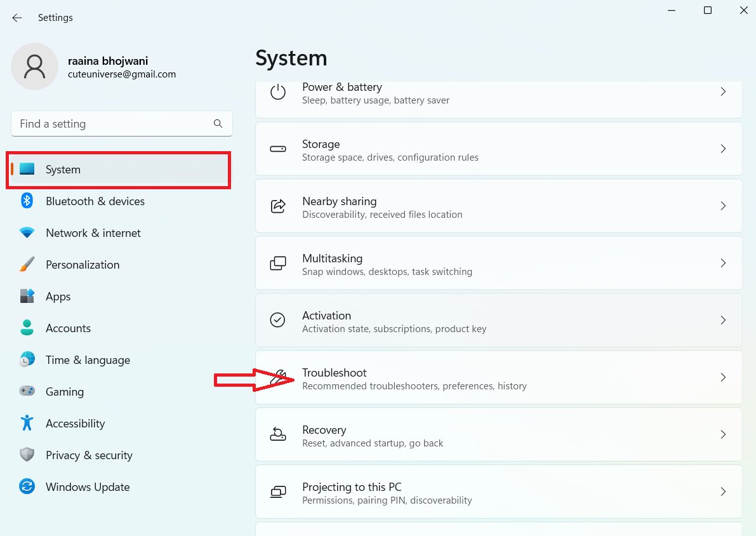Image resolution: width=756 pixels, height=536 pixels.
Task: Click the Gaming controller icon
Action: (x=27, y=392)
